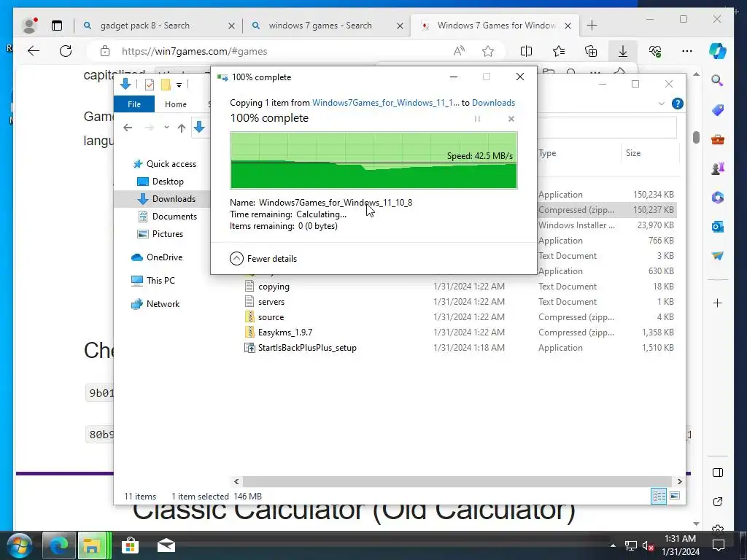747x560 pixels.
Task: Click the Edge profile avatar icon
Action: click(x=29, y=26)
